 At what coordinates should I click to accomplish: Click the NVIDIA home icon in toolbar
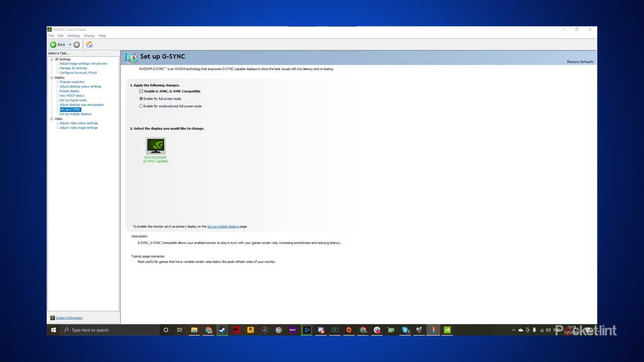pos(89,44)
